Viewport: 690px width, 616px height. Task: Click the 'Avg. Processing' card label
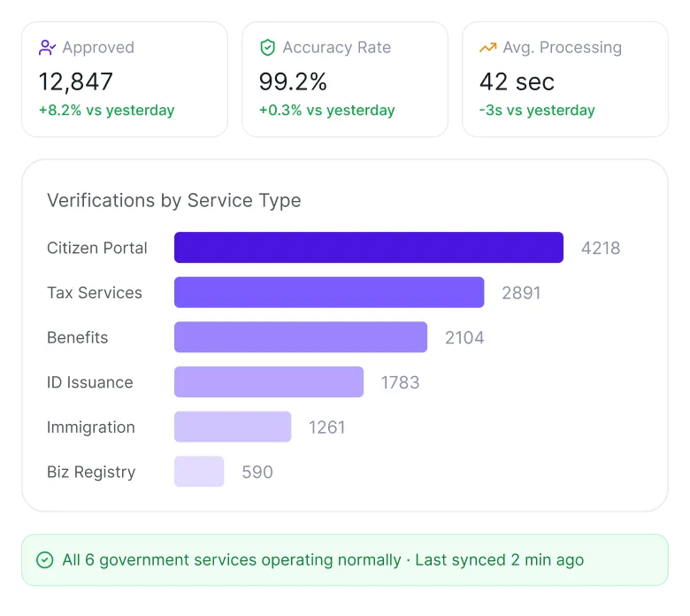[x=563, y=48]
